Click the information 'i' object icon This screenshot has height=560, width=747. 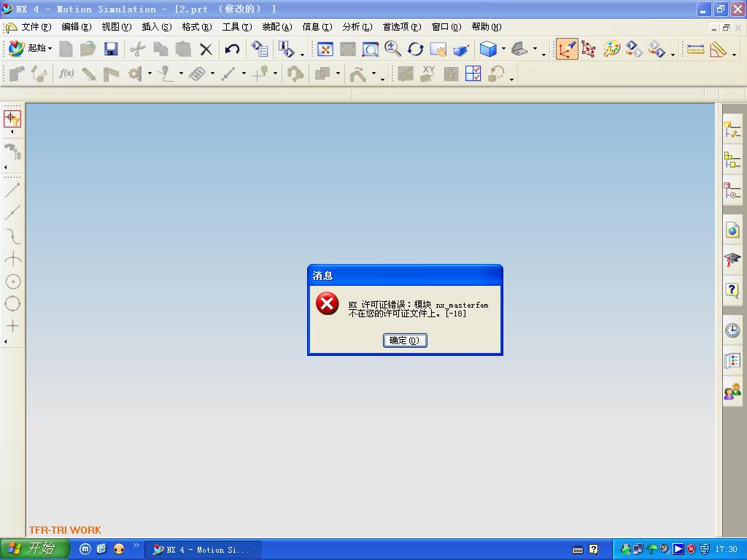(286, 49)
